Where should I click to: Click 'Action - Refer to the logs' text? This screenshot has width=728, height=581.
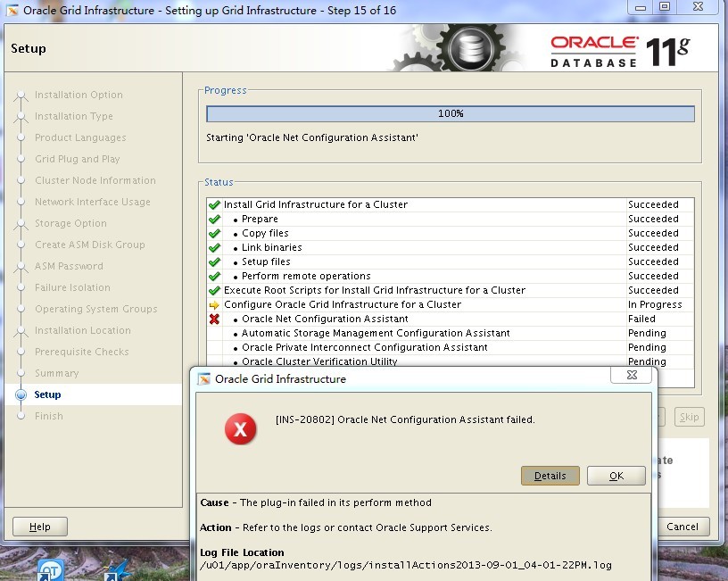pyautogui.click(x=346, y=528)
